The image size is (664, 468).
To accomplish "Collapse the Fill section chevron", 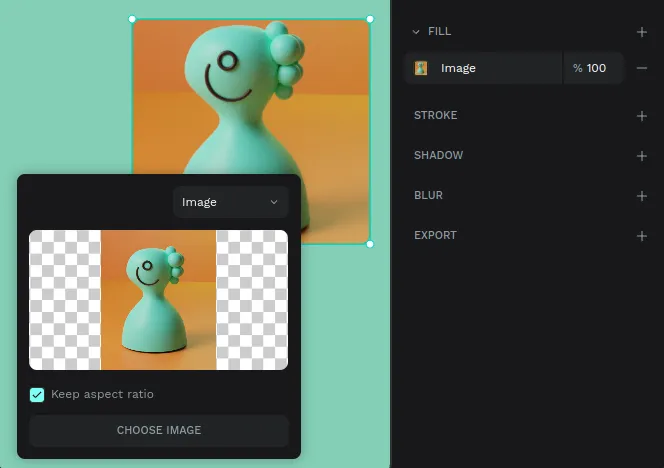I will pyautogui.click(x=416, y=32).
